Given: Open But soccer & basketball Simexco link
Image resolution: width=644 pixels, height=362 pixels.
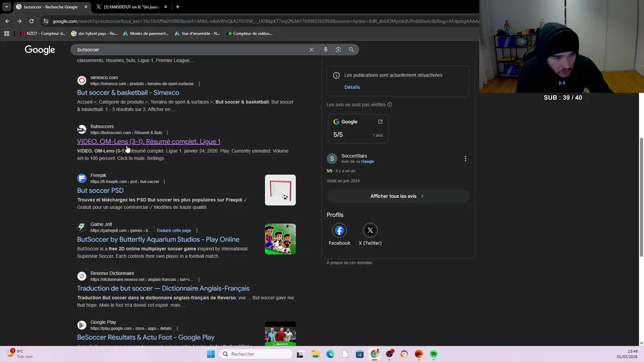Looking at the screenshot, I should tap(128, 93).
